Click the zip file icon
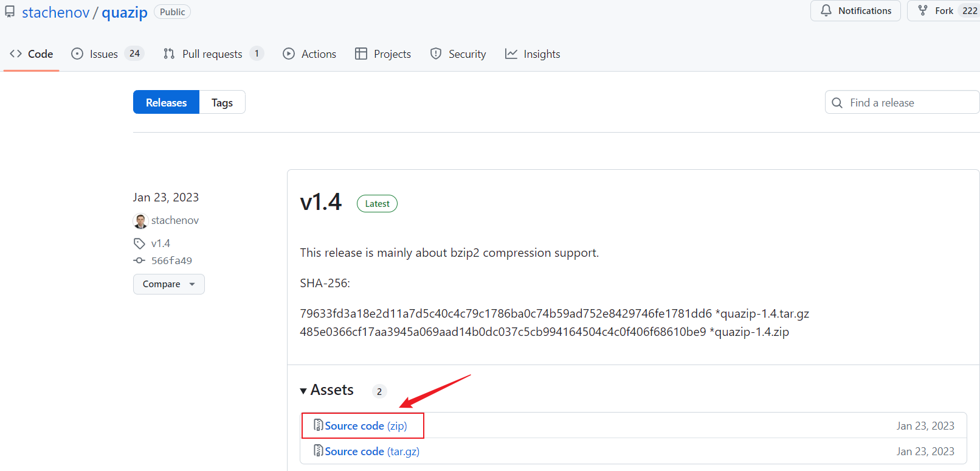The image size is (980, 471). click(x=318, y=425)
